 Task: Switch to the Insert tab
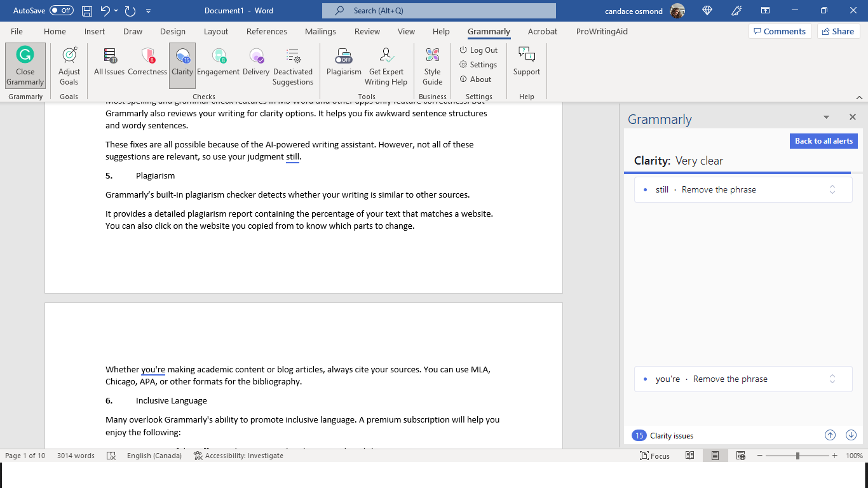(95, 31)
